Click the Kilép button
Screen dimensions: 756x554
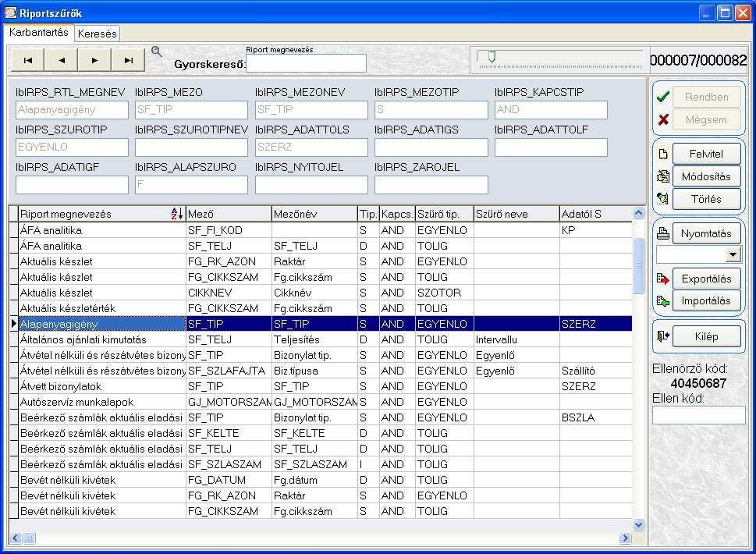tap(706, 336)
